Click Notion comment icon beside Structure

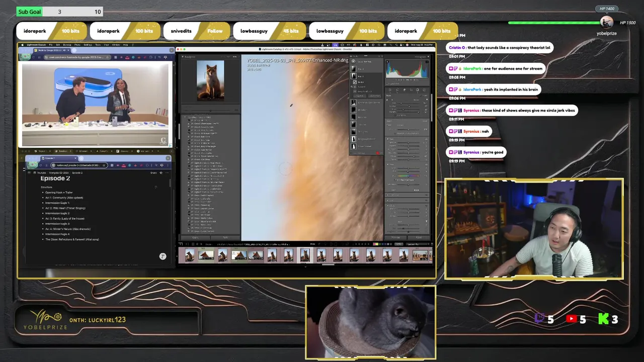[x=155, y=187]
